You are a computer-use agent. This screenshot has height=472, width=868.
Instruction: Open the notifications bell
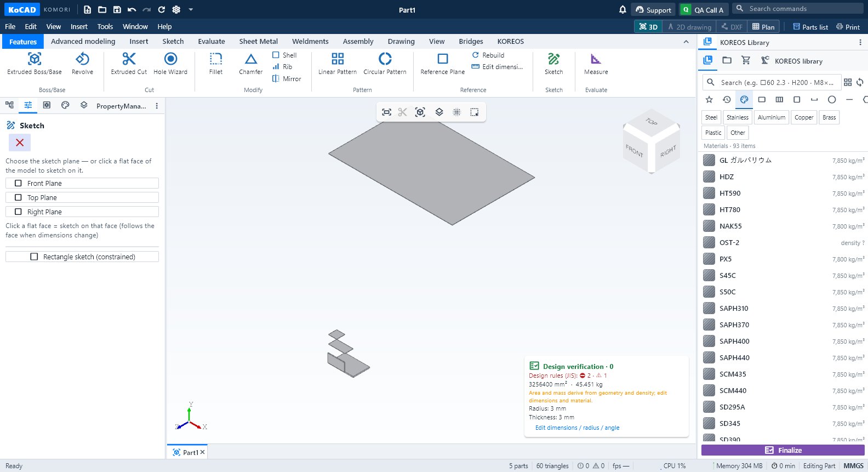pos(623,9)
